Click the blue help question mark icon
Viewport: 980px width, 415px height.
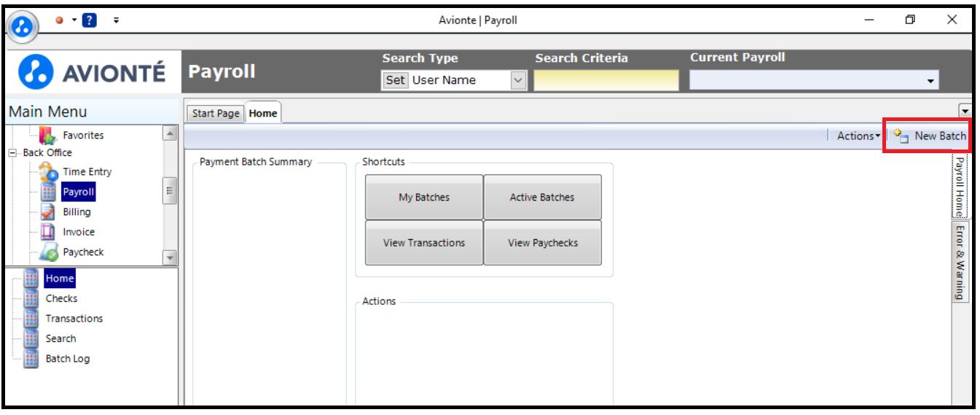point(90,20)
